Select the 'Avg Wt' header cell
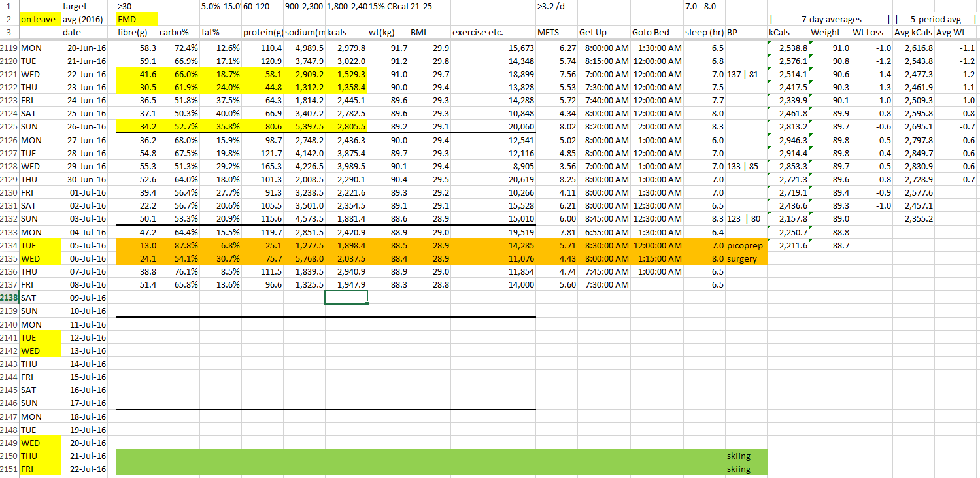This screenshot has height=478, width=980. pos(956,32)
